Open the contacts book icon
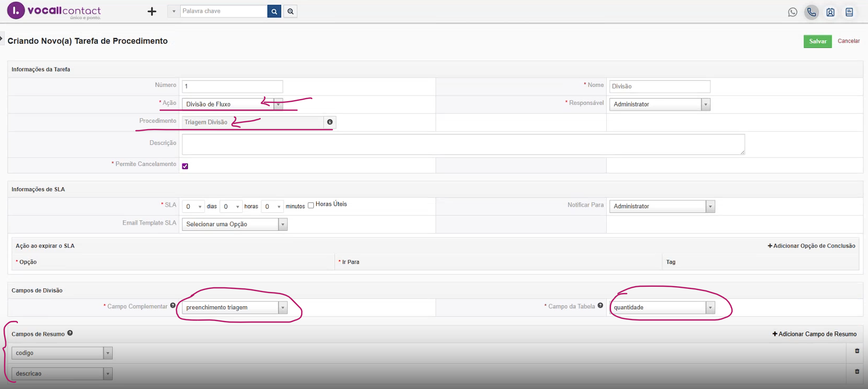Image resolution: width=868 pixels, height=389 pixels. tap(830, 12)
